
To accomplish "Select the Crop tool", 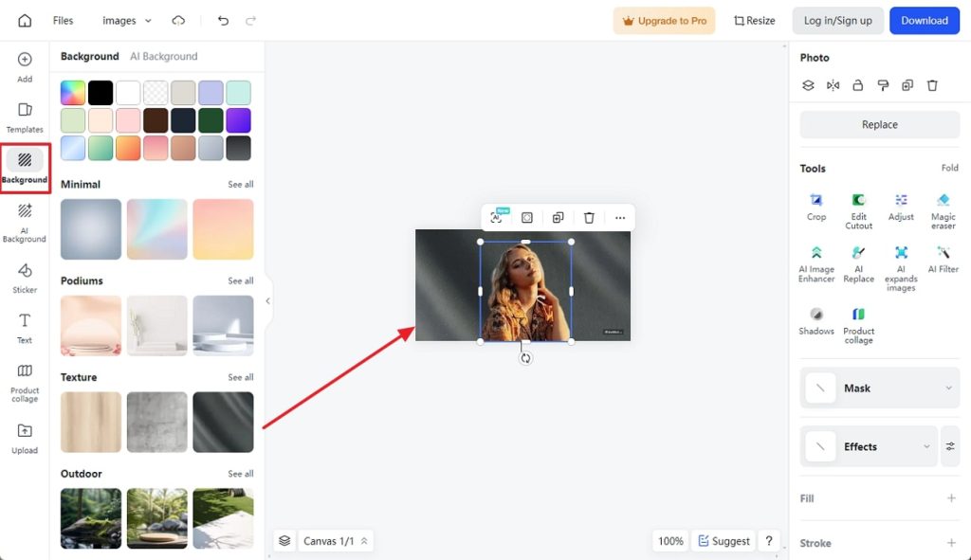I will [815, 206].
